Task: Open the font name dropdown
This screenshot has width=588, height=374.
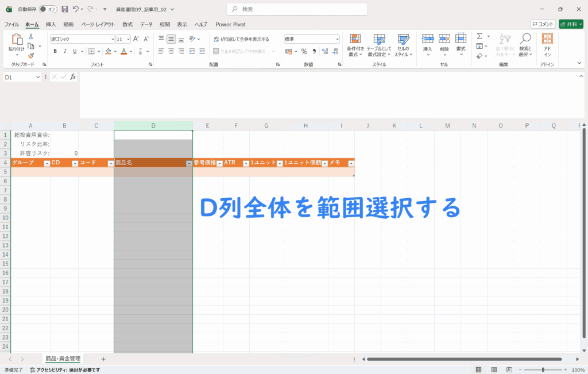Action: coord(113,39)
